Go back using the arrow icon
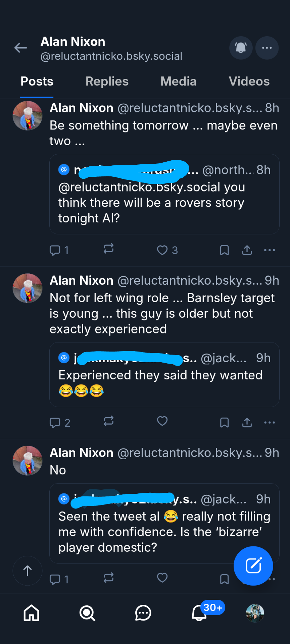 pyautogui.click(x=20, y=48)
